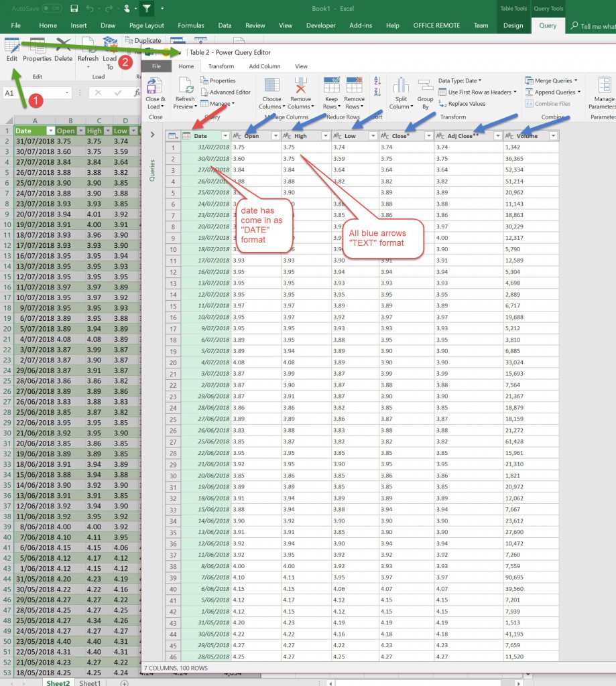The image size is (616, 686).
Task: Open the Volume column filter dropdown
Action: (x=553, y=136)
